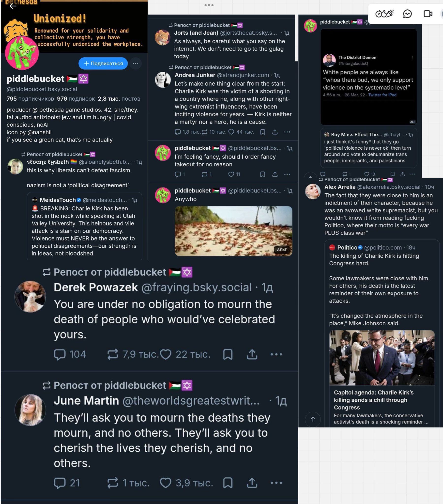The image size is (443, 504).
Task: Share the 'fancy takeout' post
Action: 275,174
